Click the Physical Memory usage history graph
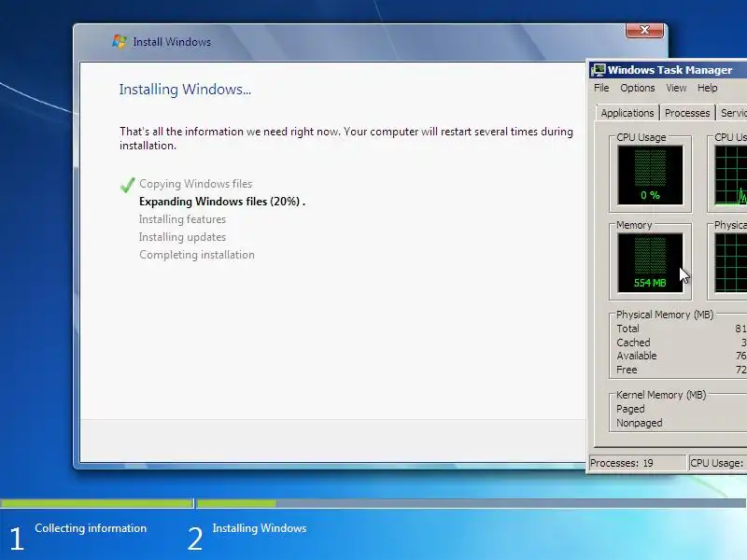 [x=731, y=263]
